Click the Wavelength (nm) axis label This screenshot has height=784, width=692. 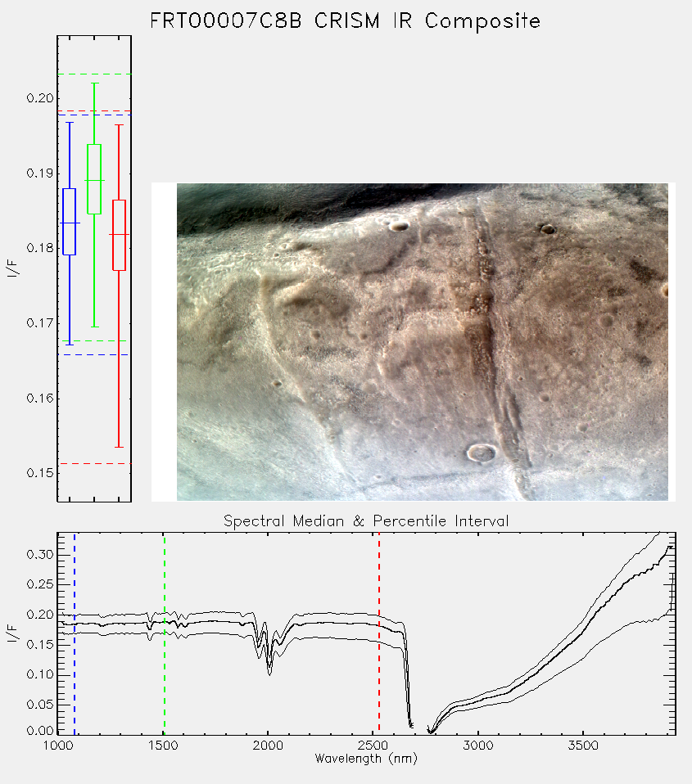366,759
